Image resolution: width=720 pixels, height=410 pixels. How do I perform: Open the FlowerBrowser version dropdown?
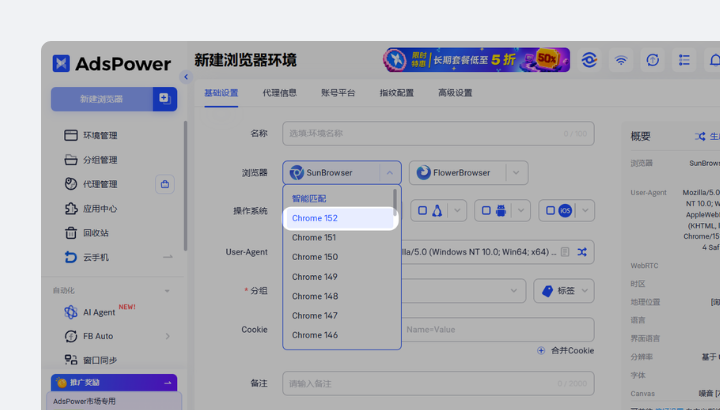pos(516,173)
